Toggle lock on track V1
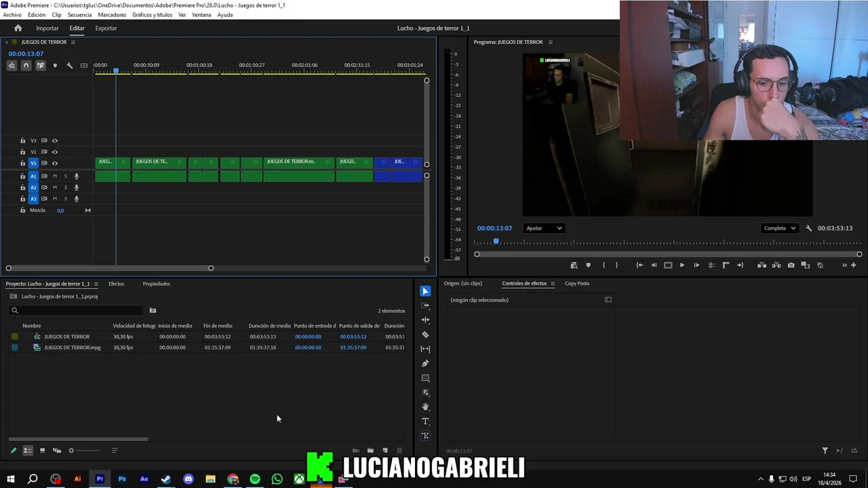This screenshot has height=488, width=868. 22,163
